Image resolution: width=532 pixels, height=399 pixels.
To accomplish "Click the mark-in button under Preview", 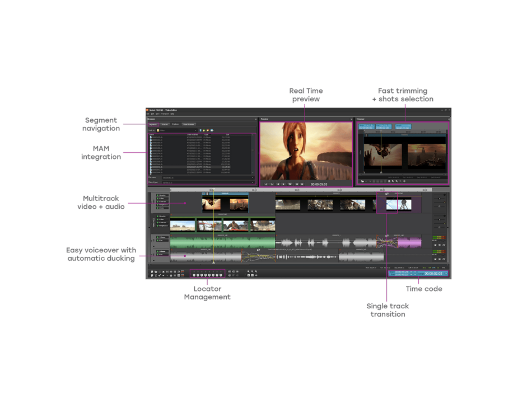I will pos(265,184).
